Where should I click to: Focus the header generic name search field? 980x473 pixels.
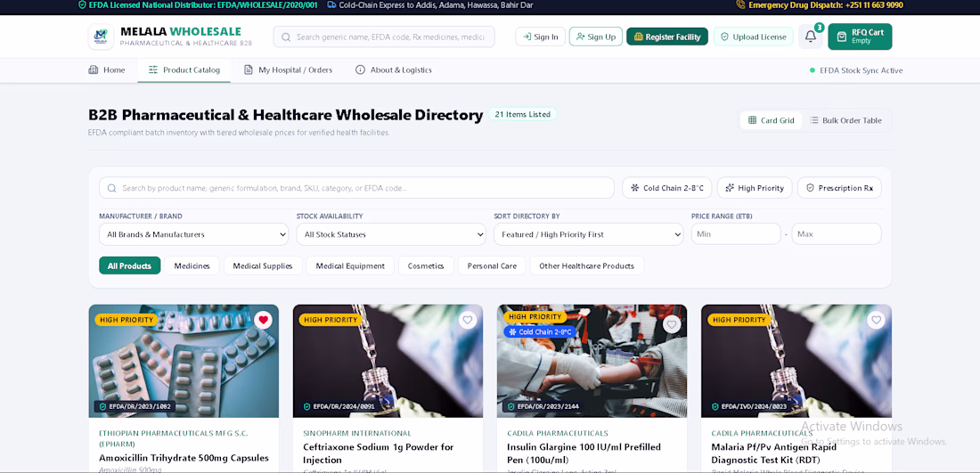click(384, 37)
